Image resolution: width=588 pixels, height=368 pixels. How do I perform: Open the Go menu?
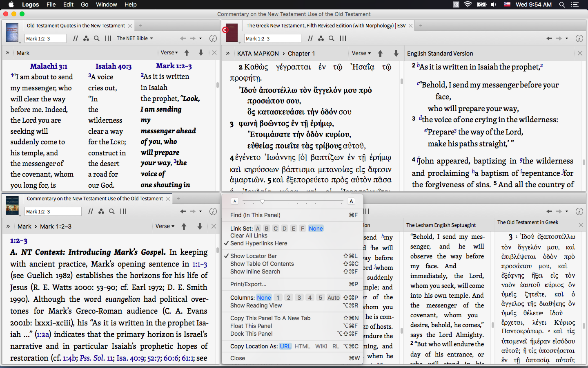coord(85,4)
